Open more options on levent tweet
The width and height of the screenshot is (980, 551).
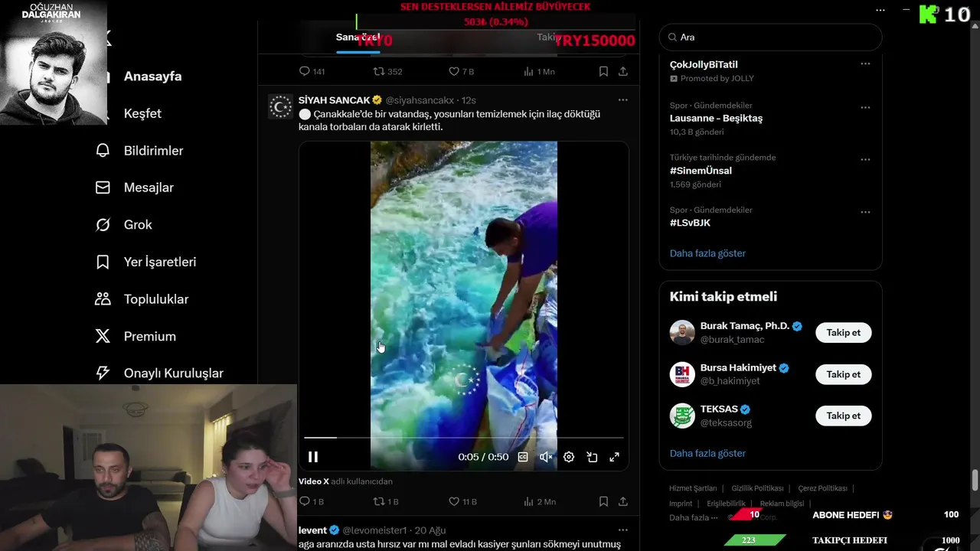click(622, 530)
